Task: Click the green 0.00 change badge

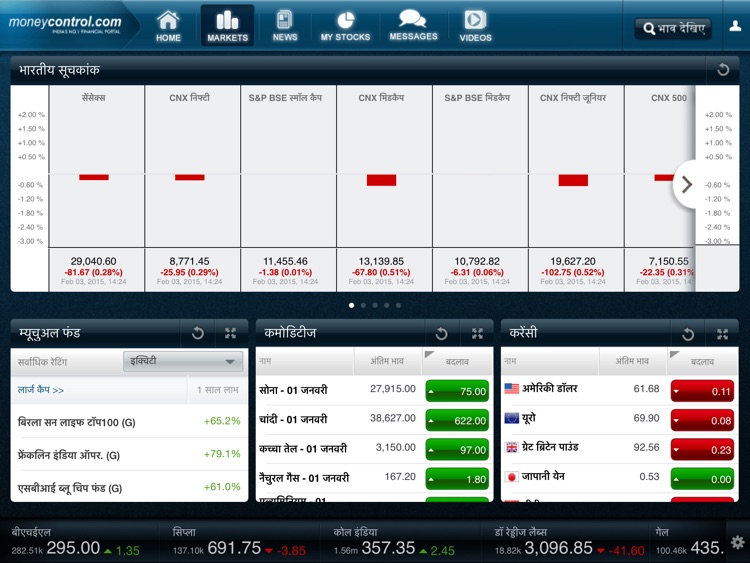Action: [702, 479]
